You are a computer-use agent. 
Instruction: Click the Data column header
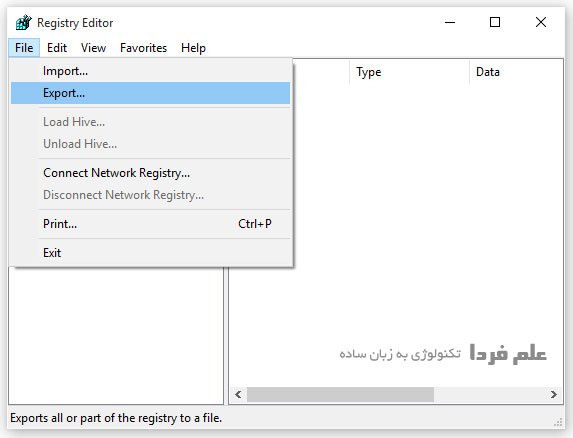point(516,72)
